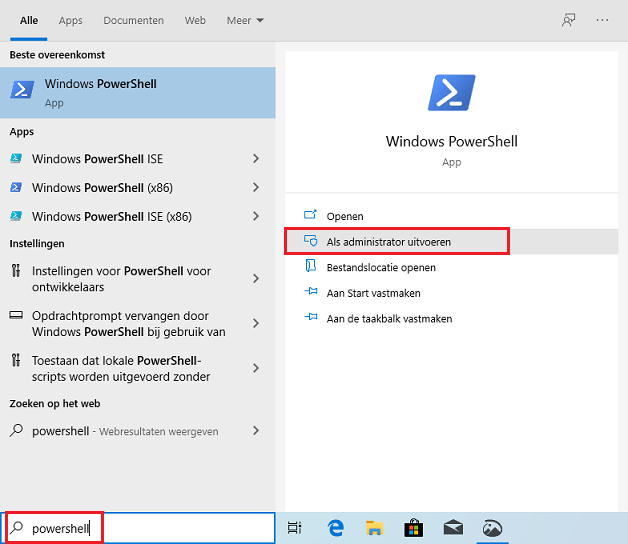
Task: Expand the powershell web results chevron
Action: click(256, 431)
